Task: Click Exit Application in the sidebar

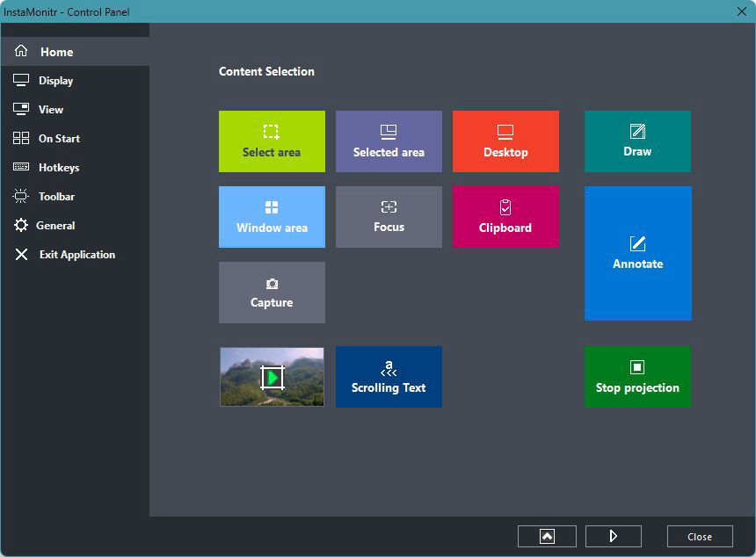Action: click(x=75, y=255)
